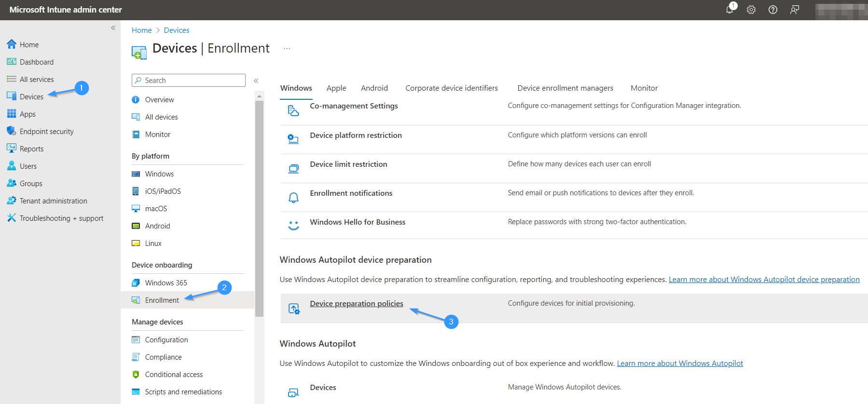868x404 pixels.
Task: Click the Tenant administration icon
Action: 12,201
